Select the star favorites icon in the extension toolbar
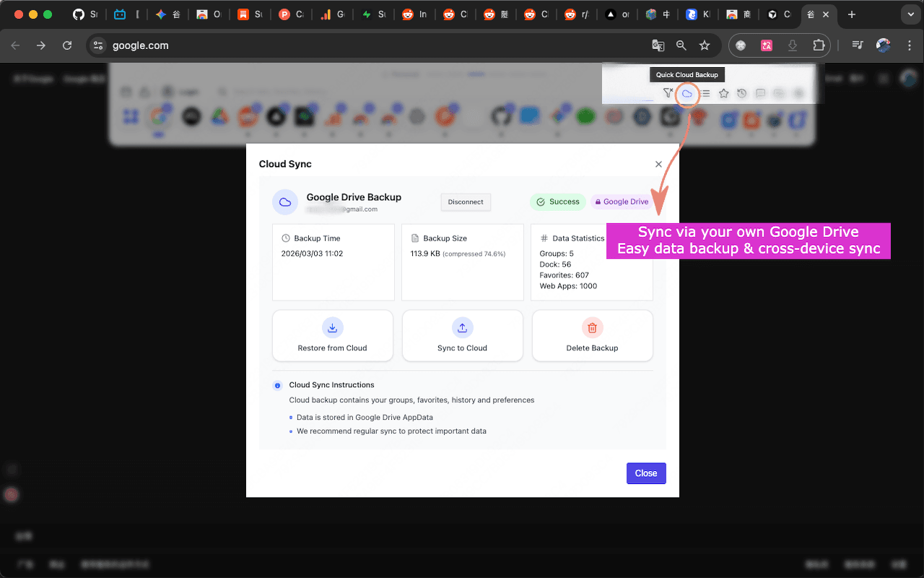Screen dimensions: 924x578 (x=723, y=93)
